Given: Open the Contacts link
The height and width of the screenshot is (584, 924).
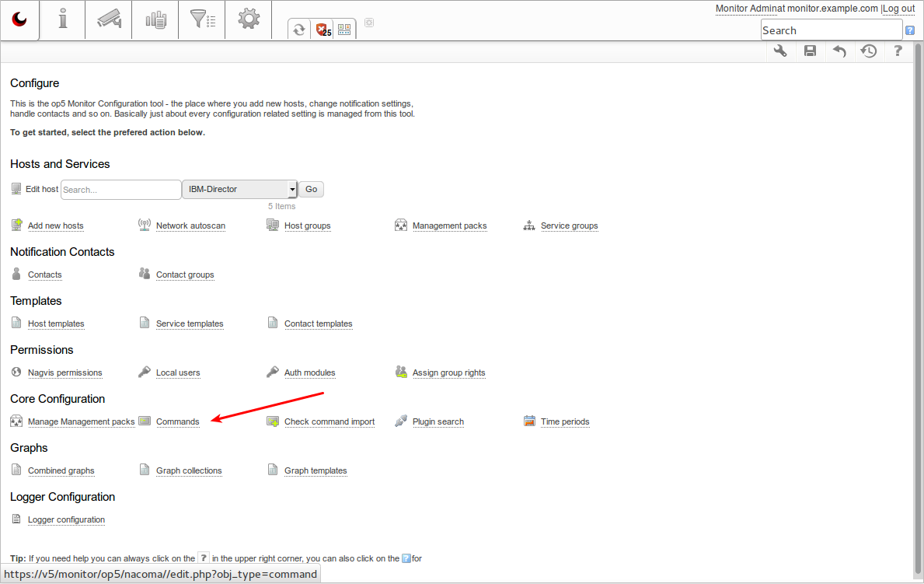Looking at the screenshot, I should (45, 275).
